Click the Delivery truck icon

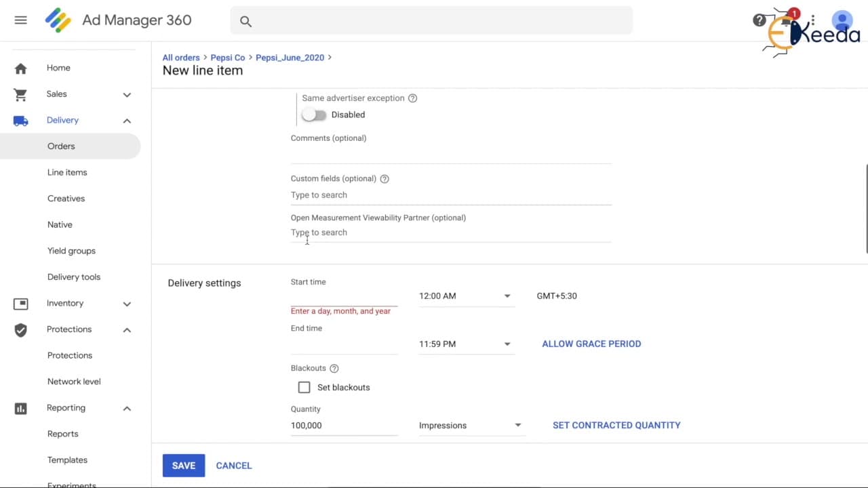20,121
